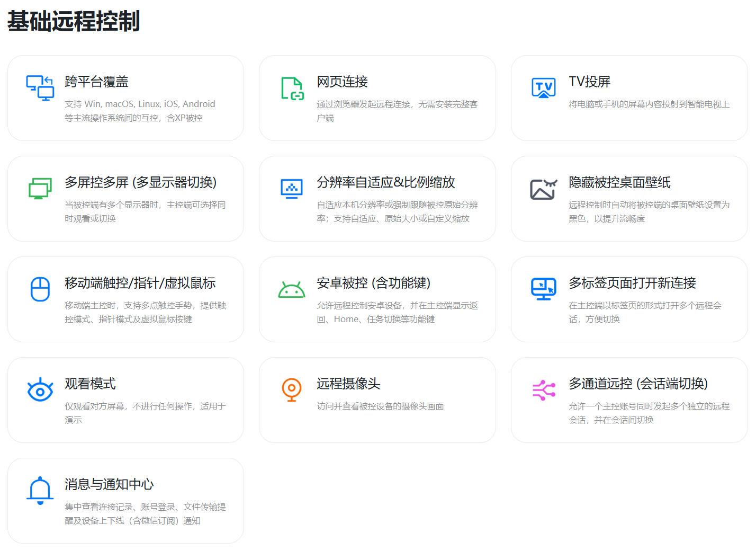Click the bell icon for 消息与通知中心
Screen dimensions: 756x550
[40, 490]
